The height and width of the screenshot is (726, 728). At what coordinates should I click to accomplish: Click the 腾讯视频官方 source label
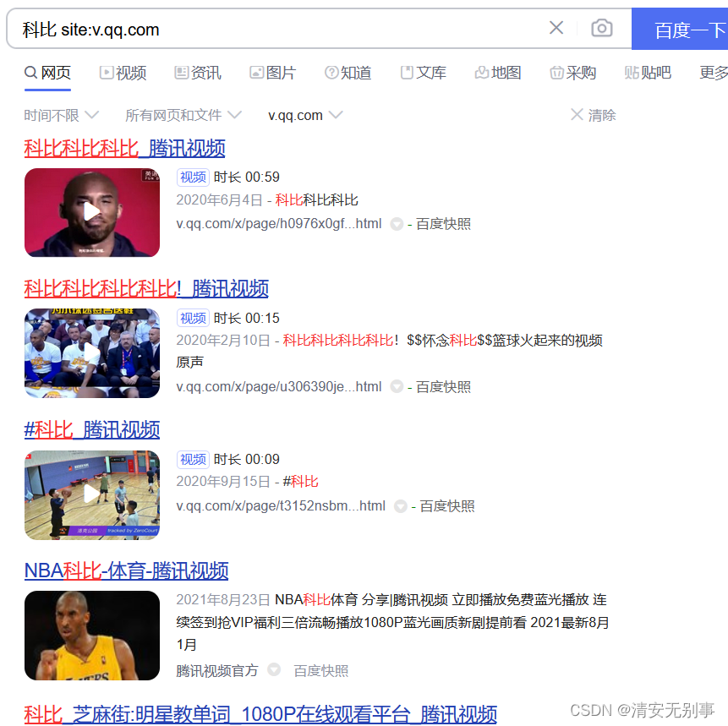[x=216, y=671]
